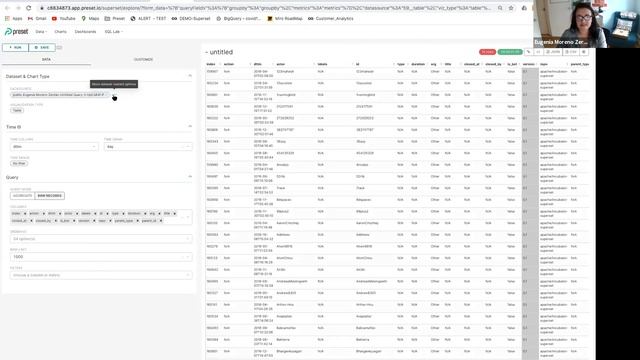
Task: Export data with the .JSON button
Action: (553, 52)
